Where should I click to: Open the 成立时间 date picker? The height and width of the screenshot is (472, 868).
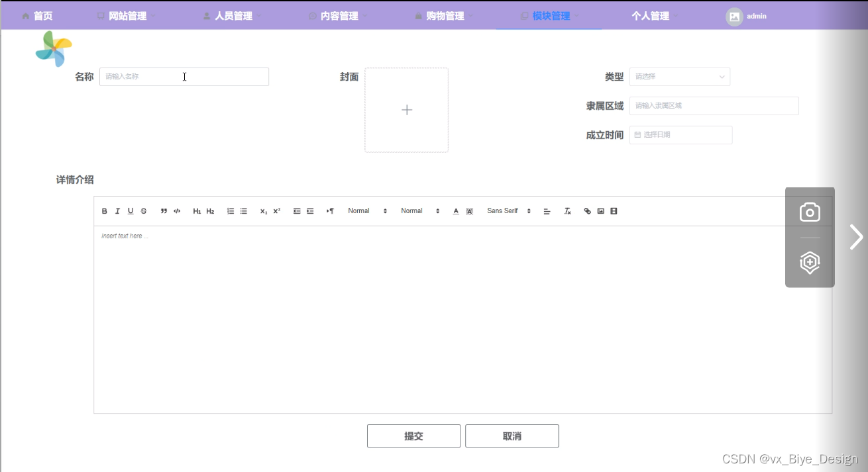[x=681, y=135]
